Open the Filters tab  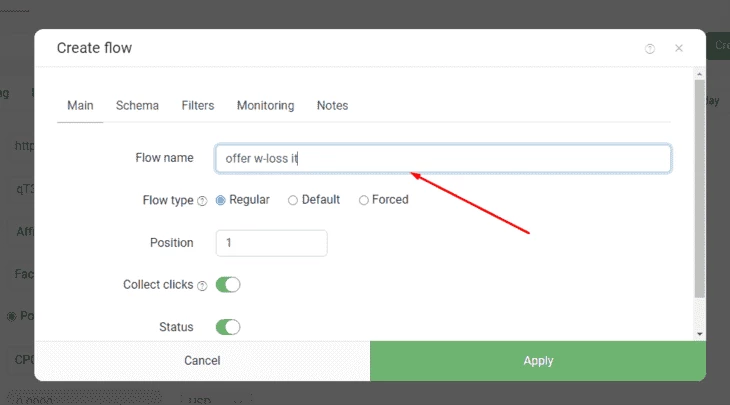pyautogui.click(x=198, y=106)
